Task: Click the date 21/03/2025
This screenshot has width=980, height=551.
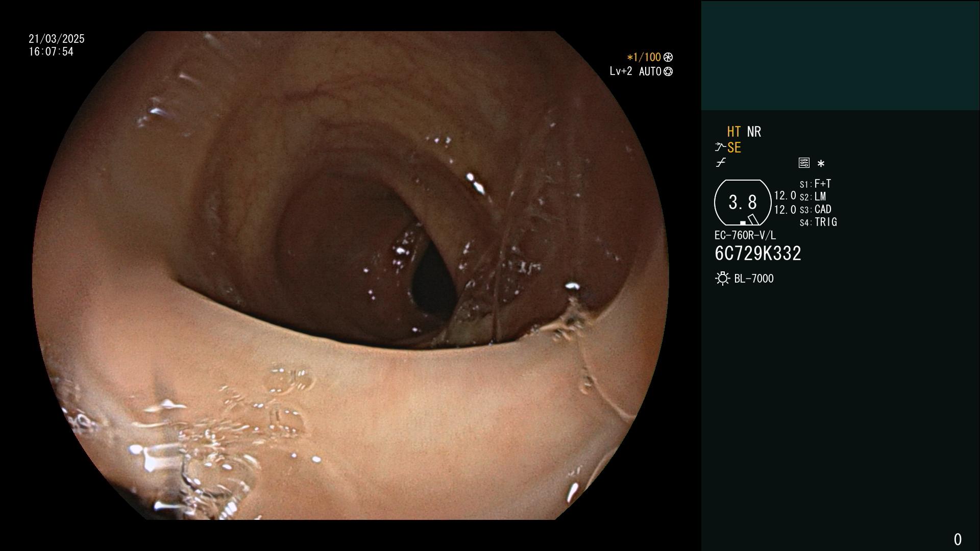Action: [57, 39]
